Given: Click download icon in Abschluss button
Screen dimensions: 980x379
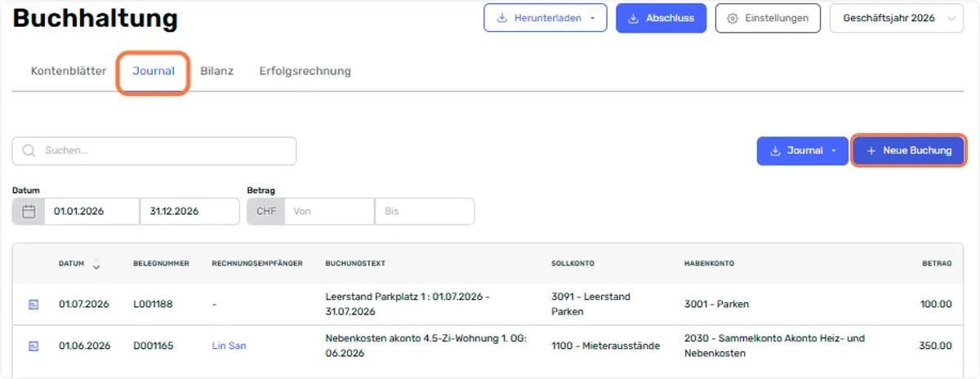Looking at the screenshot, I should [x=633, y=18].
